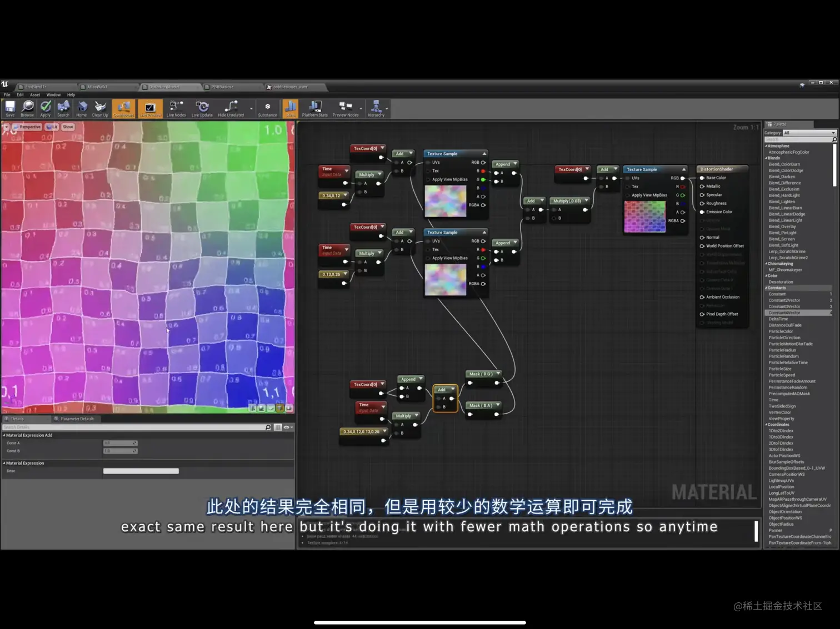Click the DistortionShader Base Color pin

pos(702,178)
